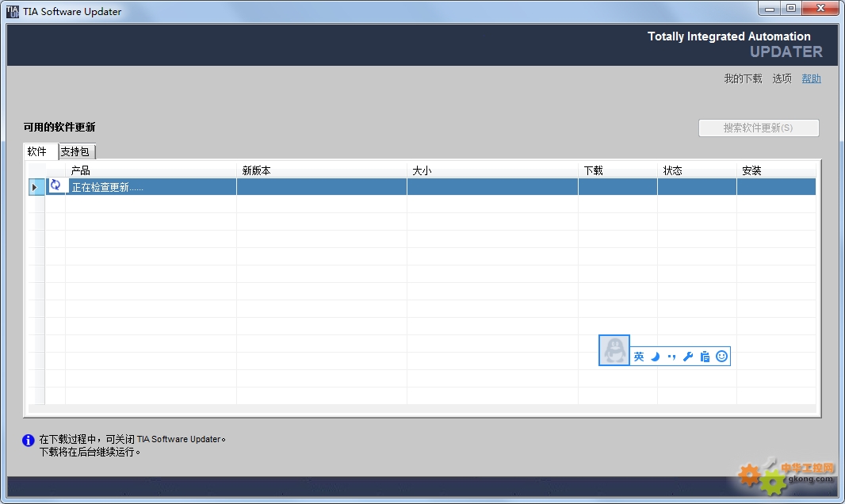The image size is (845, 504).
Task: Click the row arrow indicator left of 正在检查更新
Action: (x=35, y=187)
